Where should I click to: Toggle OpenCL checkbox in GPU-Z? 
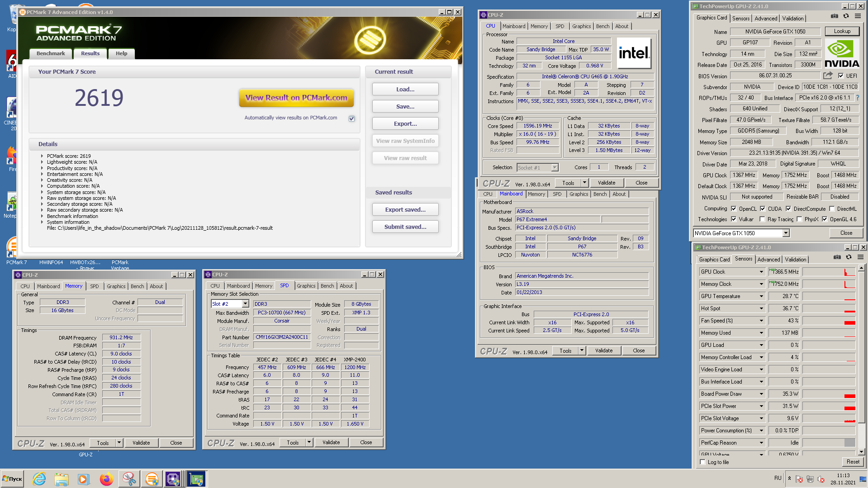click(x=733, y=209)
